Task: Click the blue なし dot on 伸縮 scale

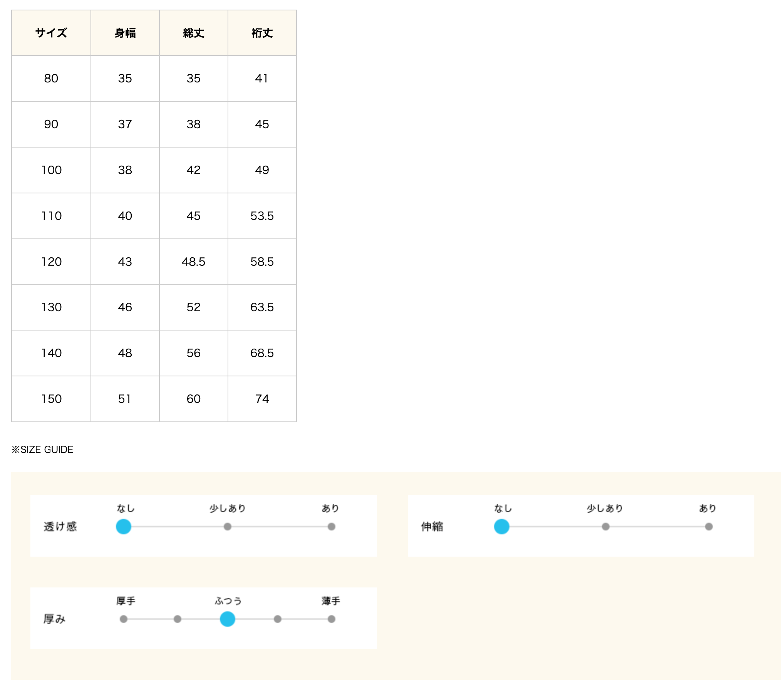Action: 502,527
